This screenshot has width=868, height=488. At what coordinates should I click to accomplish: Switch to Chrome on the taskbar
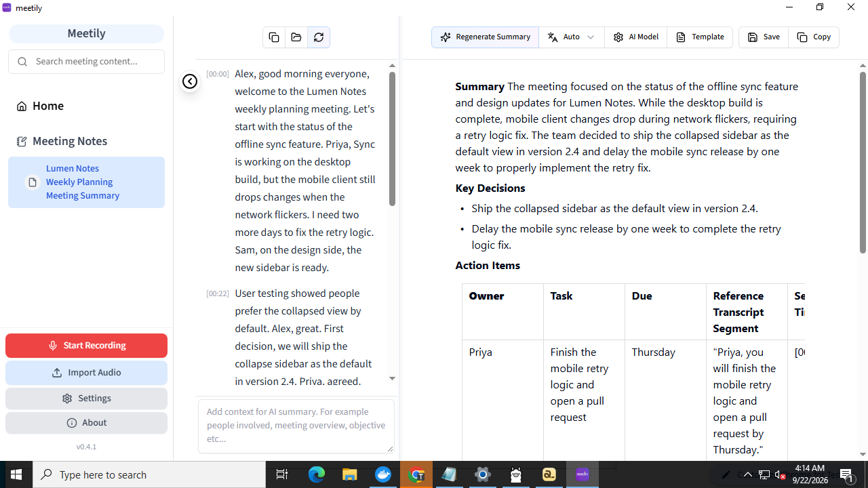(x=416, y=474)
